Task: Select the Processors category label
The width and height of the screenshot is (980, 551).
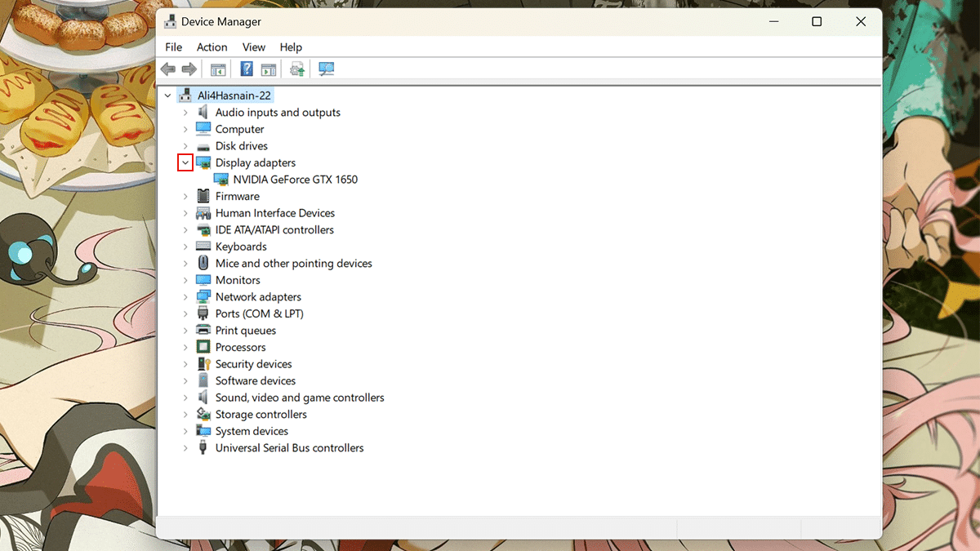Action: (x=240, y=348)
